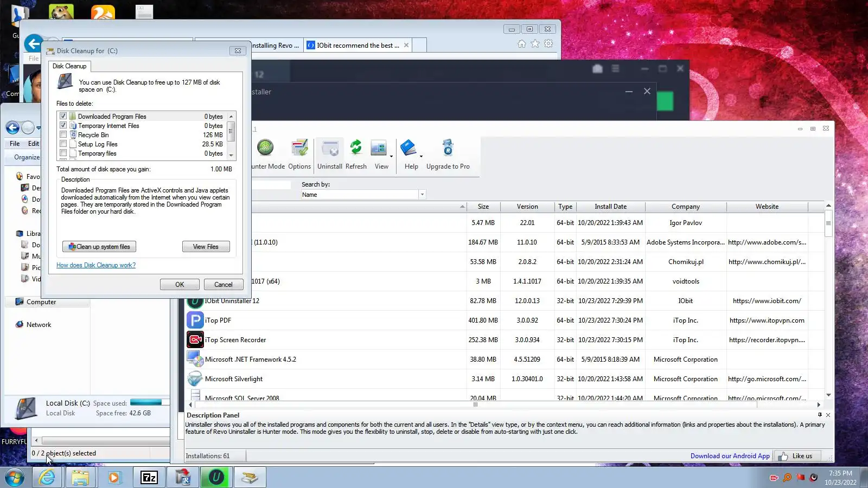Switch to Revo Uninstaller on the taskbar

[x=183, y=478]
